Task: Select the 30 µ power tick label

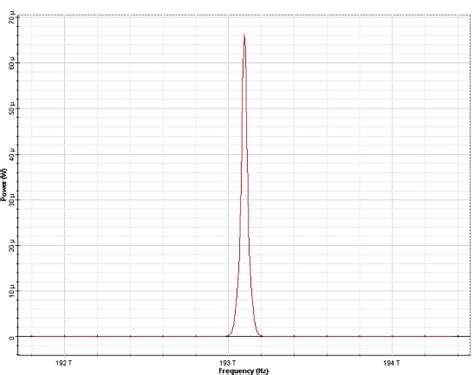Action: click(x=12, y=200)
